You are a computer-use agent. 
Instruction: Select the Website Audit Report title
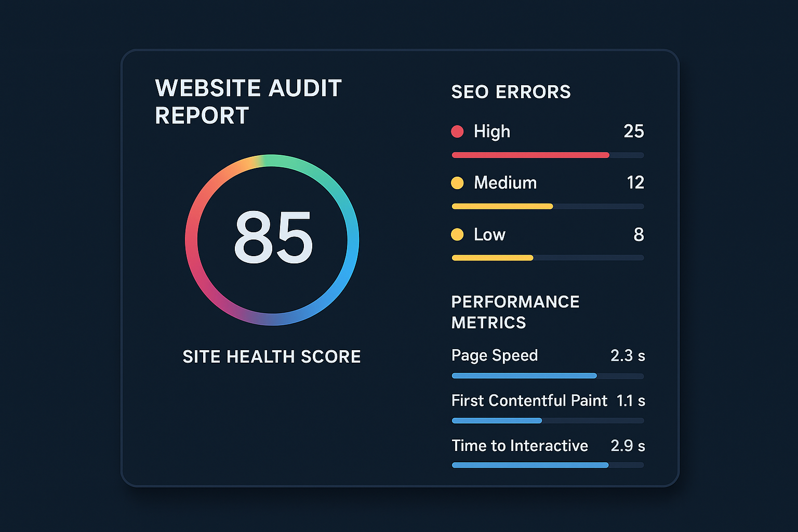point(248,102)
